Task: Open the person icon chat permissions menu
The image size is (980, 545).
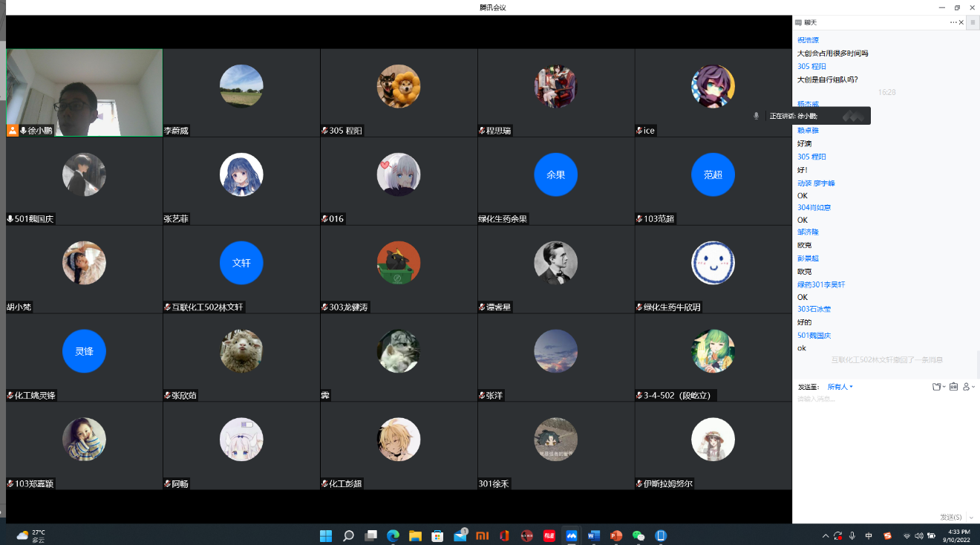Action: point(967,387)
